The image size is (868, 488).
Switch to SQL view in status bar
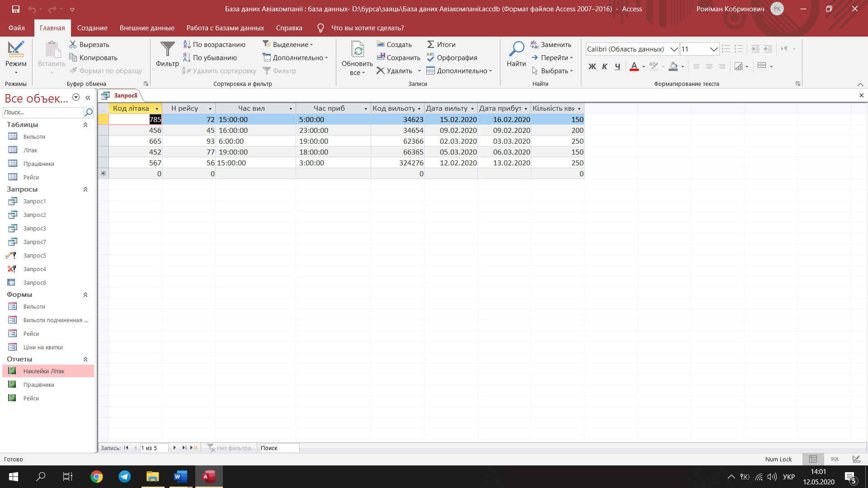pos(835,459)
